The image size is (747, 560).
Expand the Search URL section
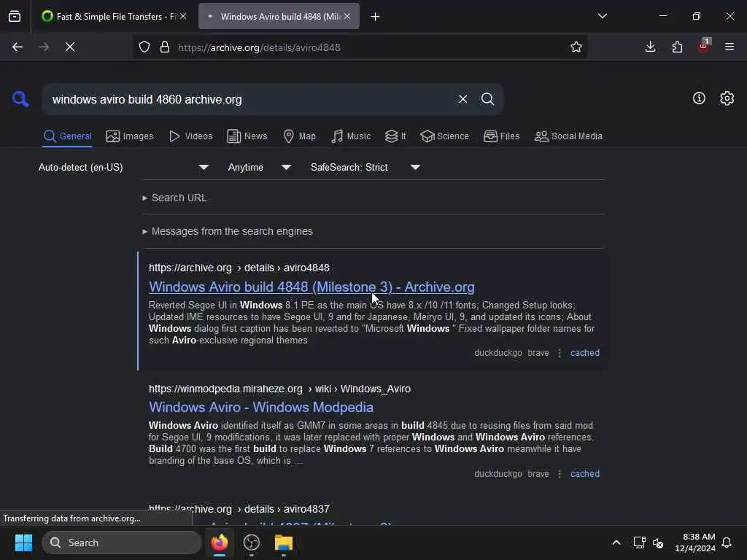[x=174, y=198]
